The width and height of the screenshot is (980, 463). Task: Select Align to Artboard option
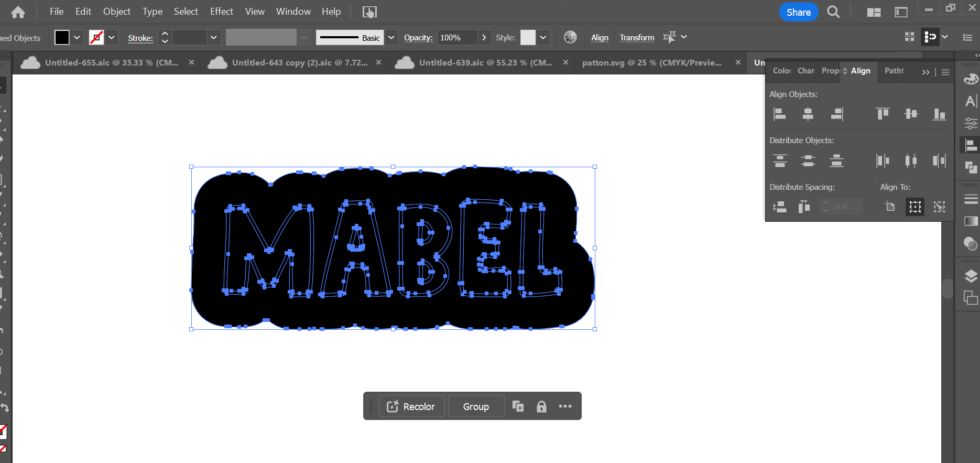click(x=890, y=207)
